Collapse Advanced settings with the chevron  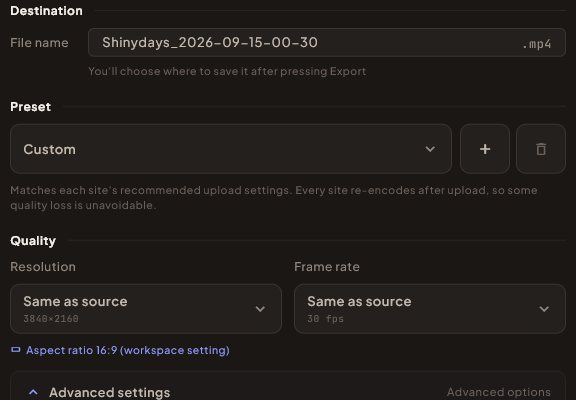click(33, 392)
